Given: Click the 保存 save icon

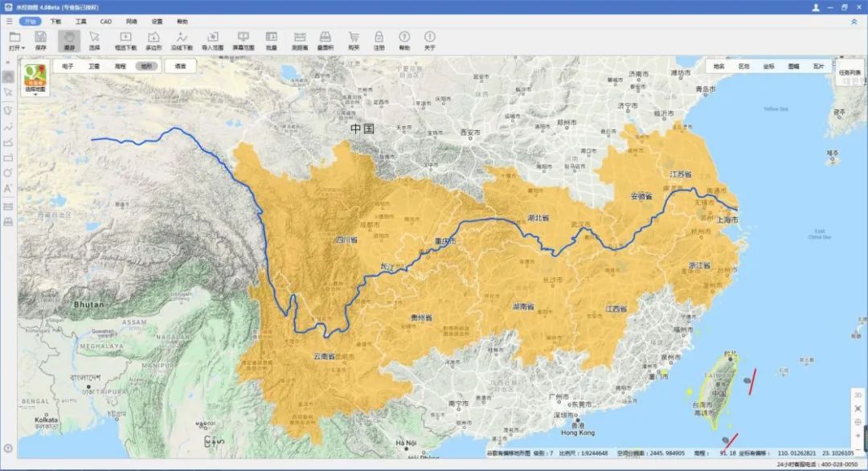Looking at the screenshot, I should [41, 40].
